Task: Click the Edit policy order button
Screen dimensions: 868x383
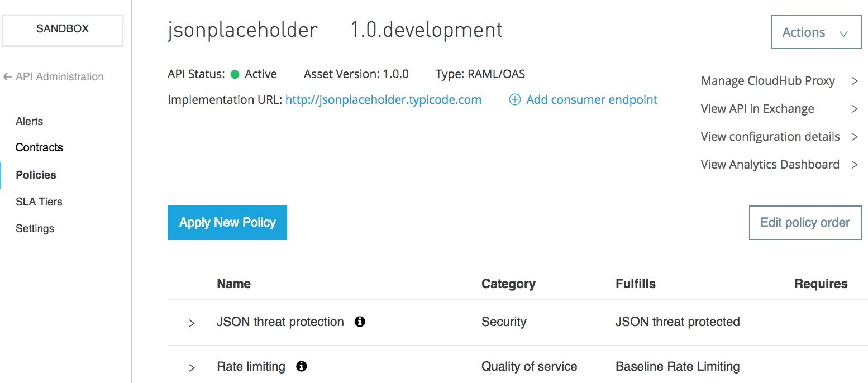Action: point(805,223)
